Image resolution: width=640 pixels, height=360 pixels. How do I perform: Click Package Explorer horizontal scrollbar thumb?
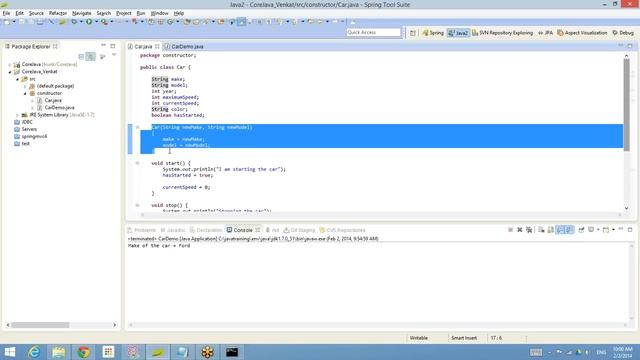click(x=40, y=325)
